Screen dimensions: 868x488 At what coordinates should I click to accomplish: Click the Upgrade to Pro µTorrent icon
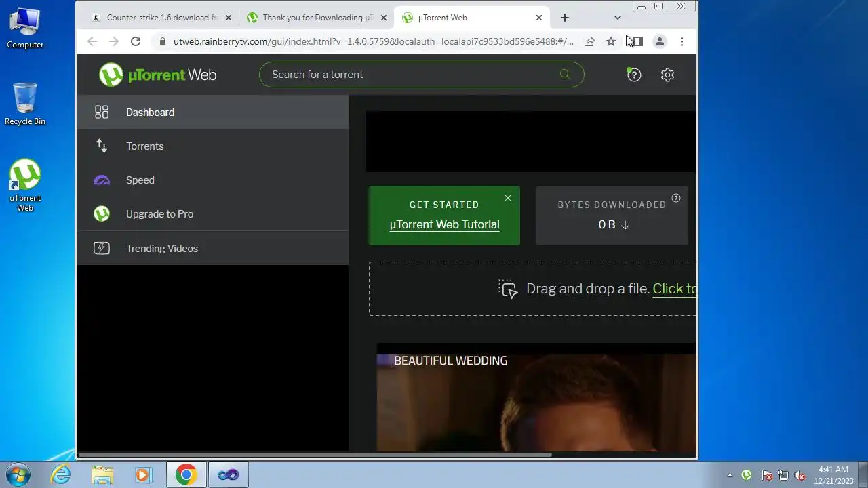click(102, 214)
